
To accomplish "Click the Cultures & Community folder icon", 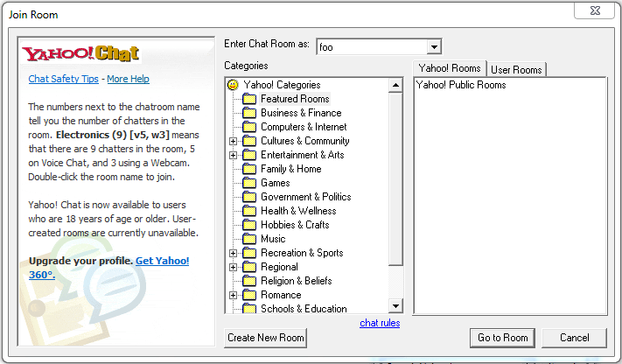I will [249, 141].
